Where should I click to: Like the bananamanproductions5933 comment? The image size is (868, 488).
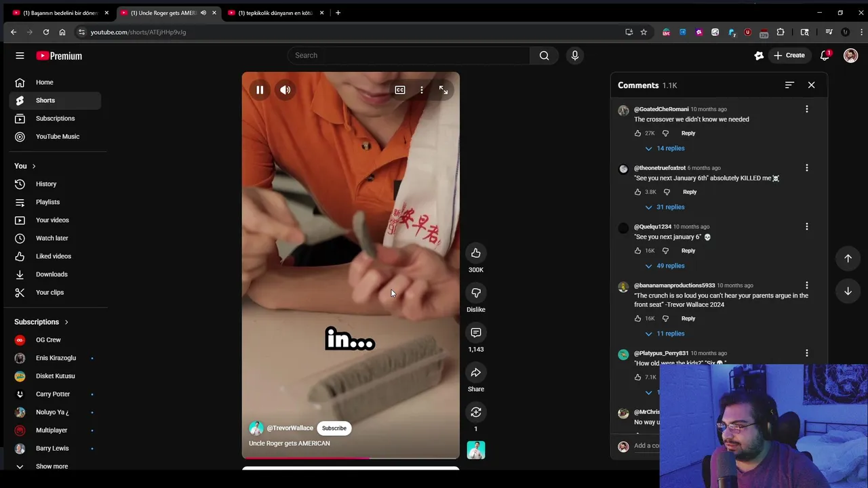[x=638, y=319]
